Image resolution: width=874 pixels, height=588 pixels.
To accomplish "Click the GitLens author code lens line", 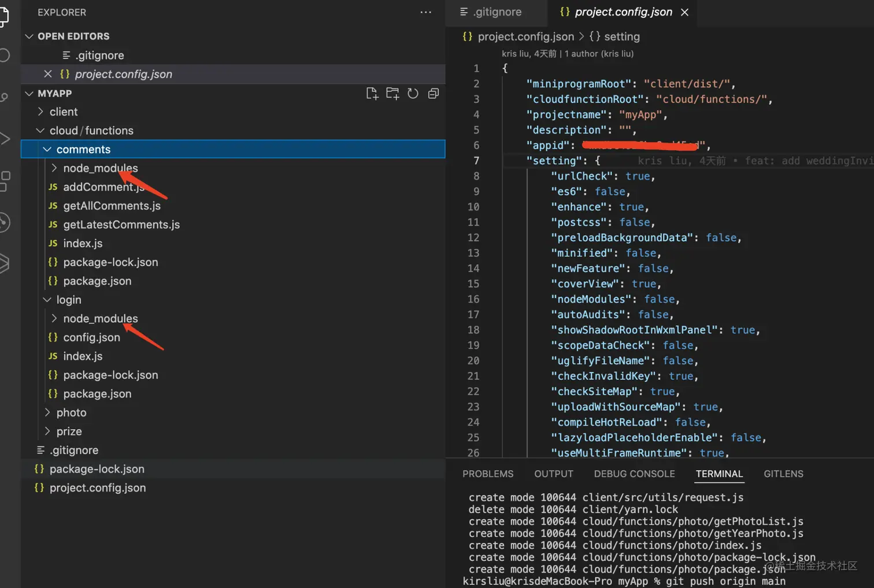I will (568, 54).
